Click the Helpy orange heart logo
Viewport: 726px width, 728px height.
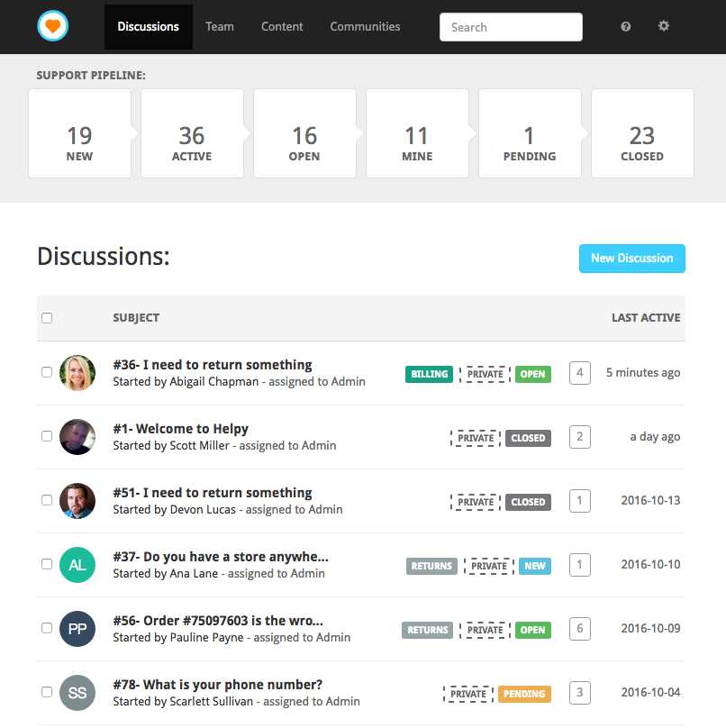(x=53, y=26)
